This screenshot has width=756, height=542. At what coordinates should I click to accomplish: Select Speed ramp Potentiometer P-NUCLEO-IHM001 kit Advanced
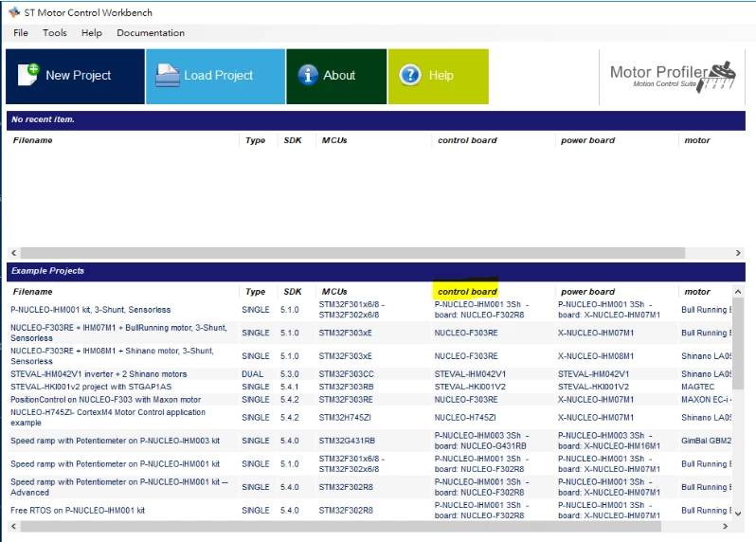point(119,487)
